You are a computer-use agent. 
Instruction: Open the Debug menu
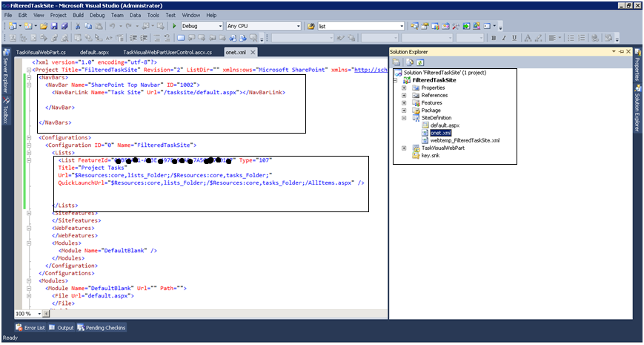[97, 16]
